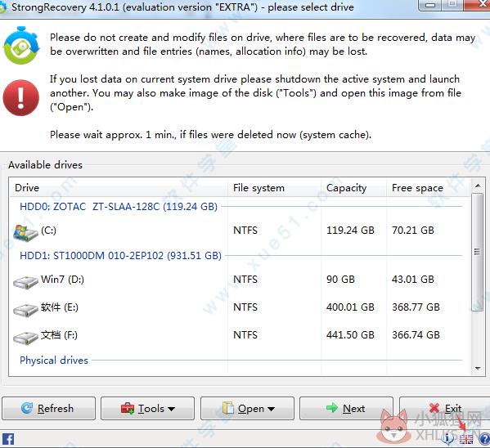This screenshot has height=448, width=490.
Task: Click the 119.24 GB capacity of C:
Action: [350, 231]
